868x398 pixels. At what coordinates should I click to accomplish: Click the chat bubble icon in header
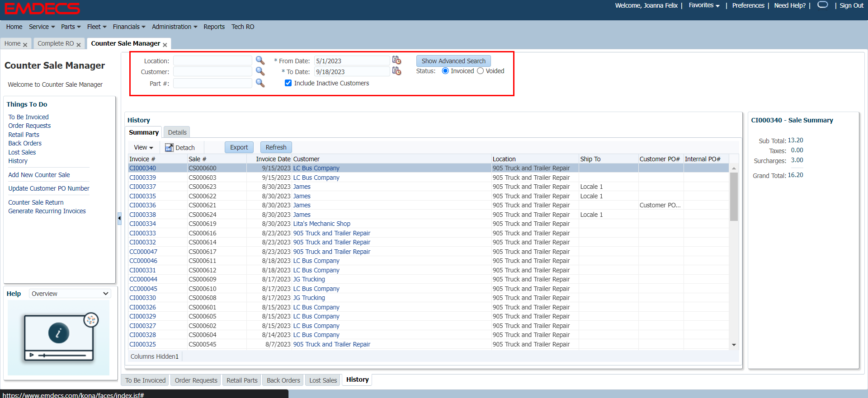point(823,5)
